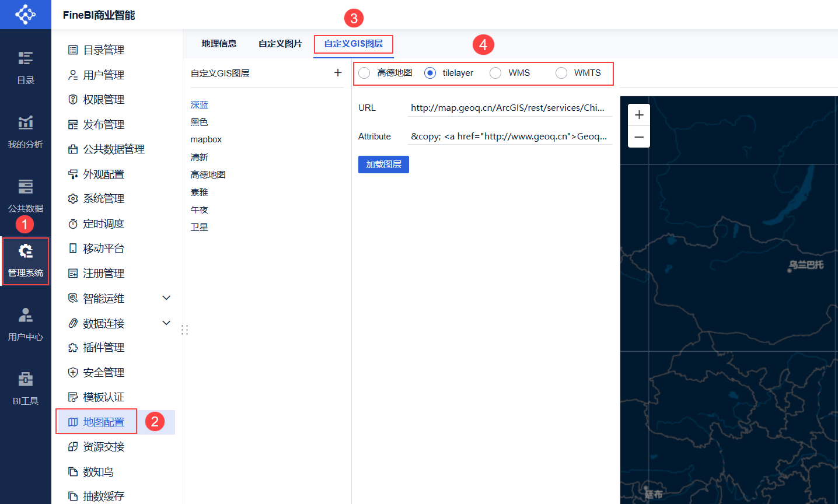
Task: Open 管理系统 in the sidebar
Action: (26, 261)
